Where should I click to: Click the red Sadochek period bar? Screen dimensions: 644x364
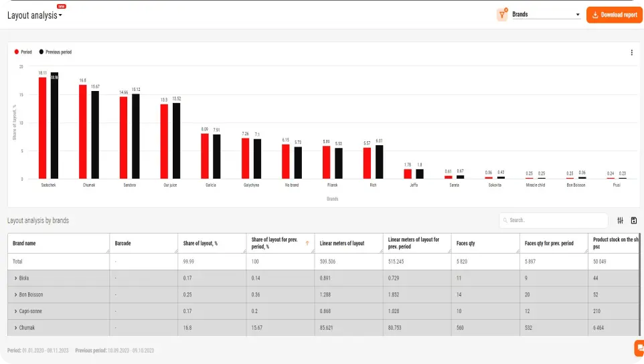42,128
